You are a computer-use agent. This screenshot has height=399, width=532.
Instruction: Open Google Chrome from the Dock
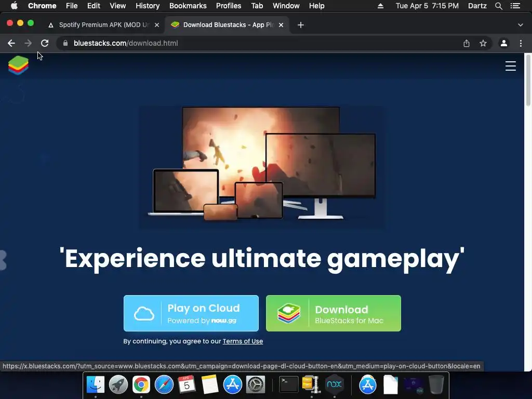click(x=141, y=385)
